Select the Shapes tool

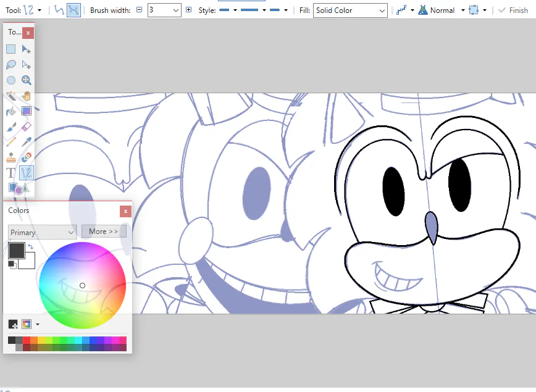(x=19, y=188)
